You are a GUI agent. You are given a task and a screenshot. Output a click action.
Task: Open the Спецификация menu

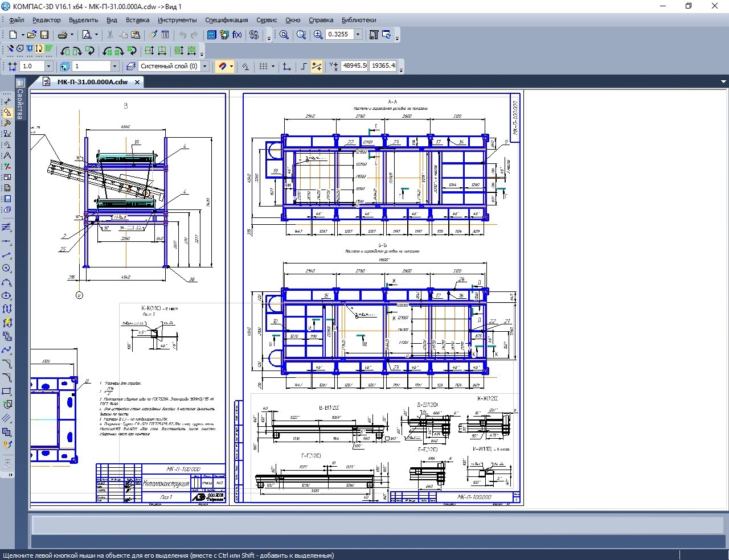pyautogui.click(x=226, y=20)
